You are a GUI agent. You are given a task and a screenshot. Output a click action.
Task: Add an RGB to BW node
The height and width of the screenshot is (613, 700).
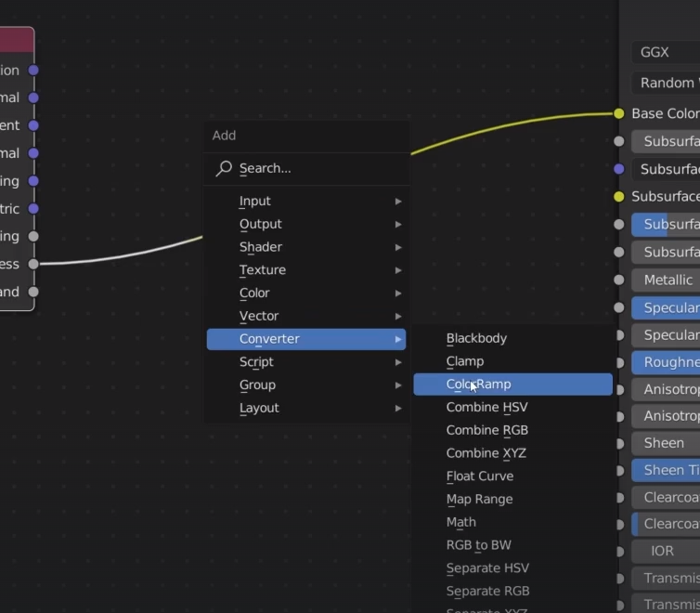[x=513, y=545]
